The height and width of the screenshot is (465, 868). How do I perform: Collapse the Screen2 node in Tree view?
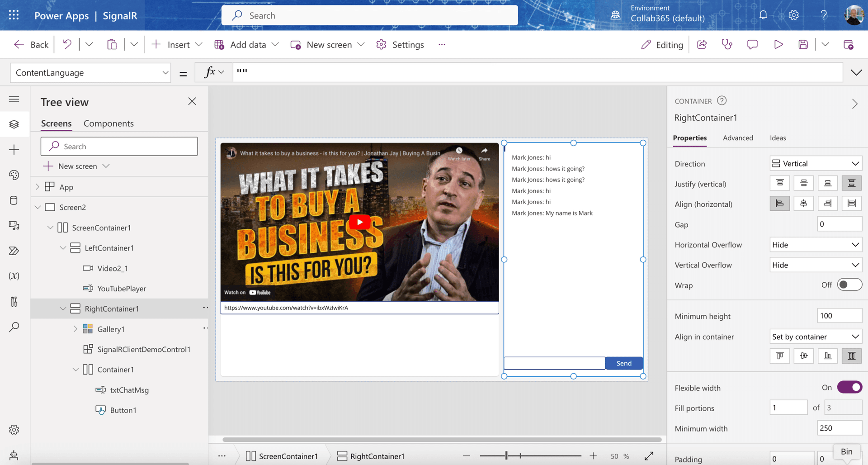[x=38, y=207]
